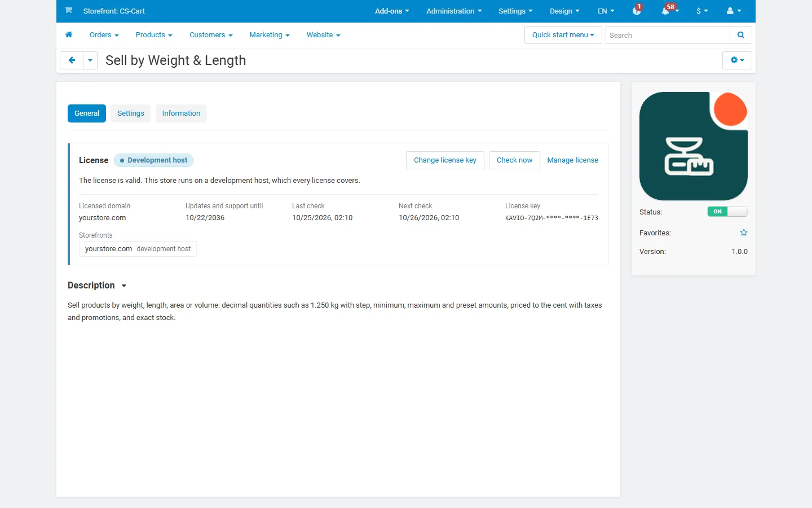
Task: Expand the Quick start menu dropdown
Action: click(x=563, y=35)
